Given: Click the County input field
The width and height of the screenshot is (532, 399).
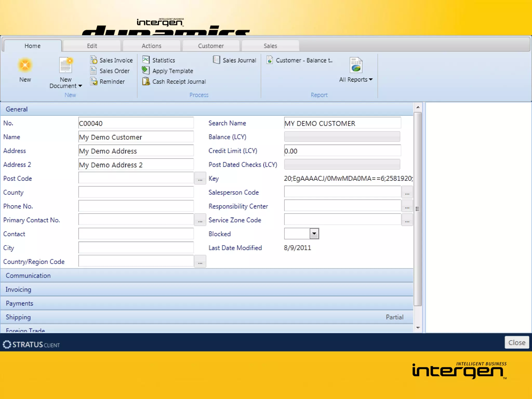Looking at the screenshot, I should click(136, 192).
